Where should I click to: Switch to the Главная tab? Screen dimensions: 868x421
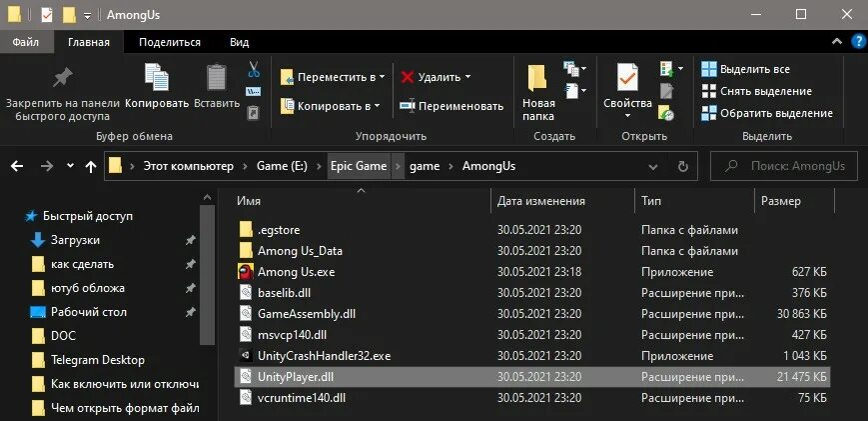pyautogui.click(x=89, y=42)
